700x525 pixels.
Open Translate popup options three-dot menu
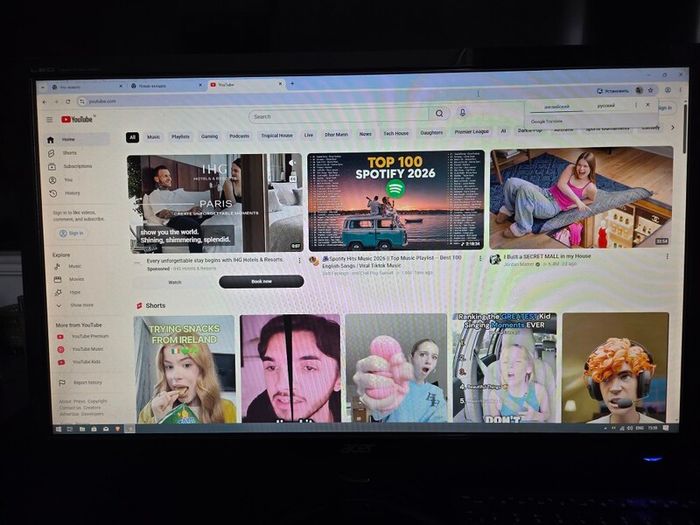[x=636, y=105]
